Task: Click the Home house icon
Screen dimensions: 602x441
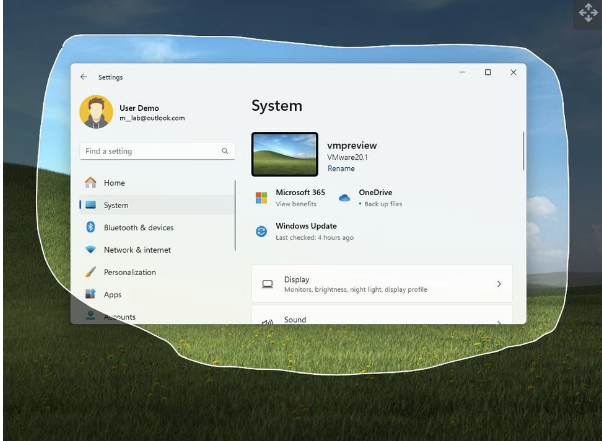Action: click(91, 182)
